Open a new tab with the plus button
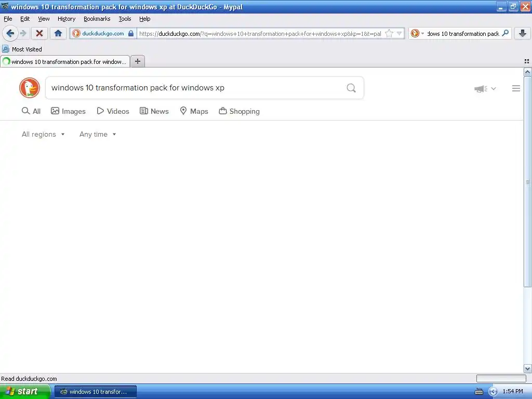Image resolution: width=532 pixels, height=399 pixels. [x=138, y=61]
